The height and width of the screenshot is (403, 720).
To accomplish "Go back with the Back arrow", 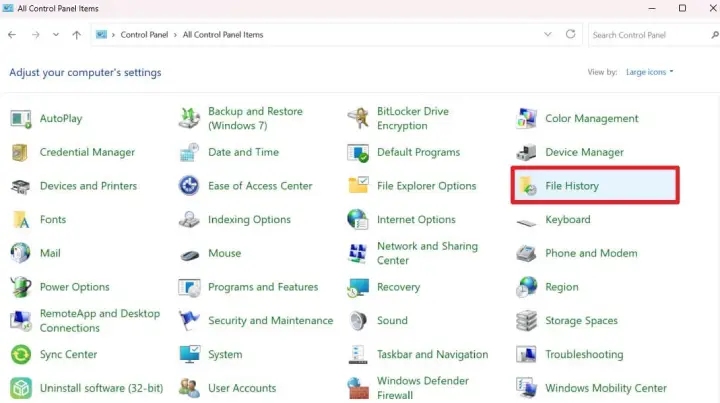I will 12,34.
